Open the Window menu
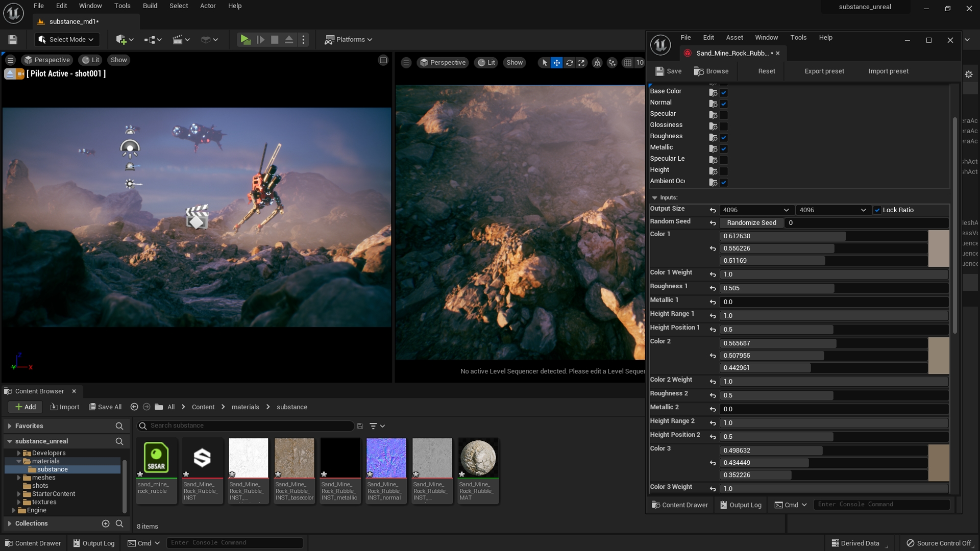 [90, 6]
